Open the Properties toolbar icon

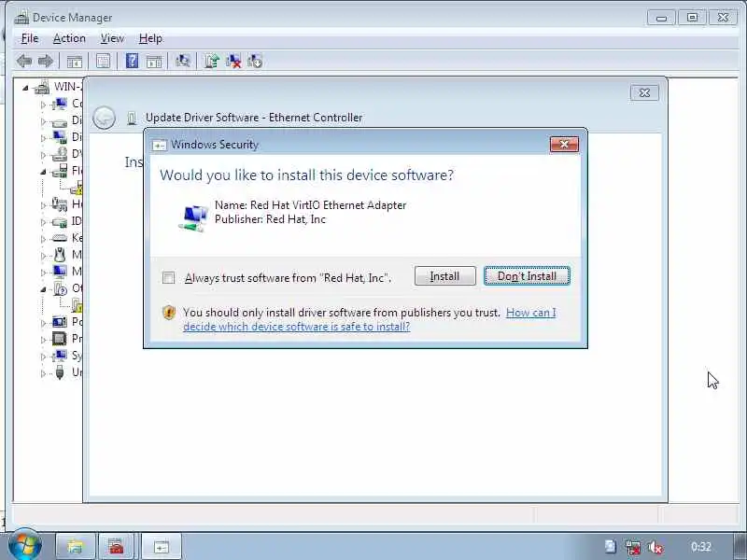103,61
